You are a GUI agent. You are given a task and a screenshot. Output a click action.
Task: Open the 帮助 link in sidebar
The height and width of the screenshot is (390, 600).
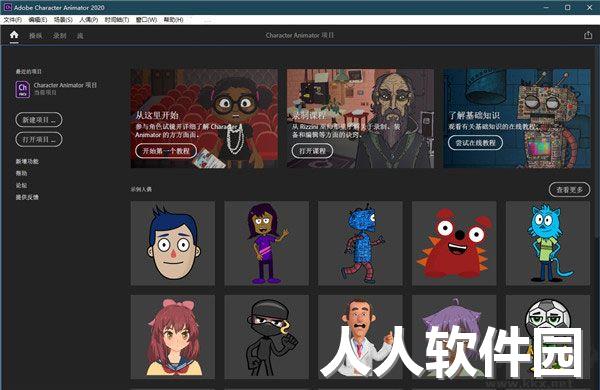tap(21, 173)
